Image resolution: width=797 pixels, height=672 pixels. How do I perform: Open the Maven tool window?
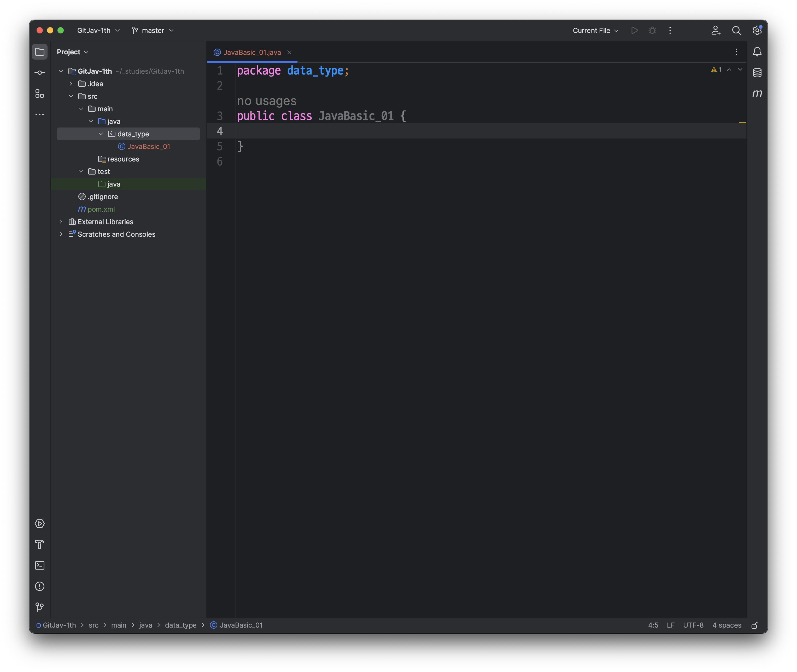pyautogui.click(x=757, y=94)
